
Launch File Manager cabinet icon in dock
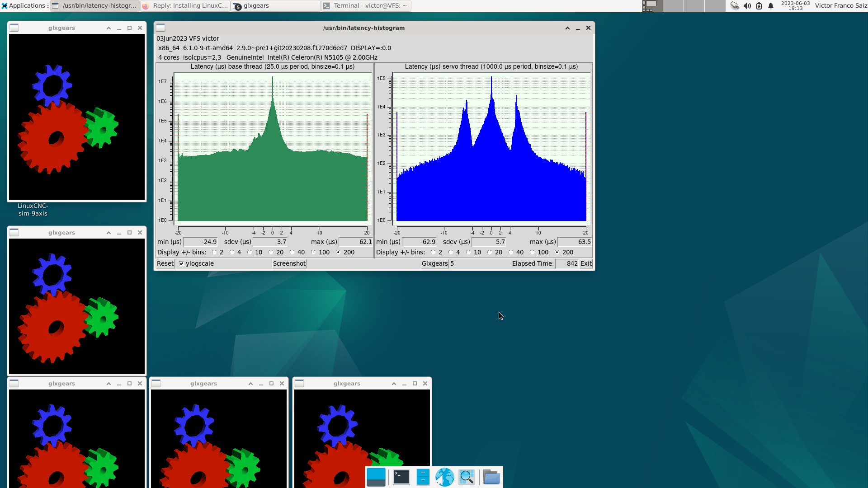point(423,477)
